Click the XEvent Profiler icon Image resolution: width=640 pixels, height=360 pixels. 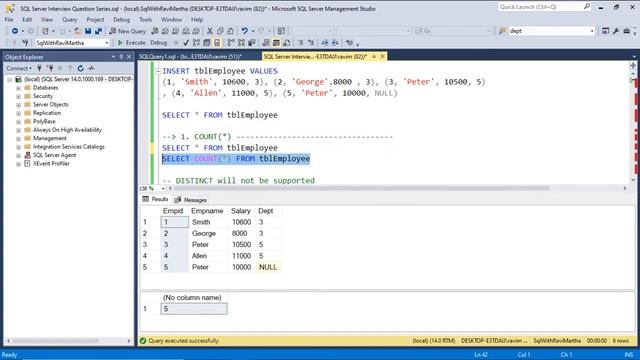tap(27, 164)
